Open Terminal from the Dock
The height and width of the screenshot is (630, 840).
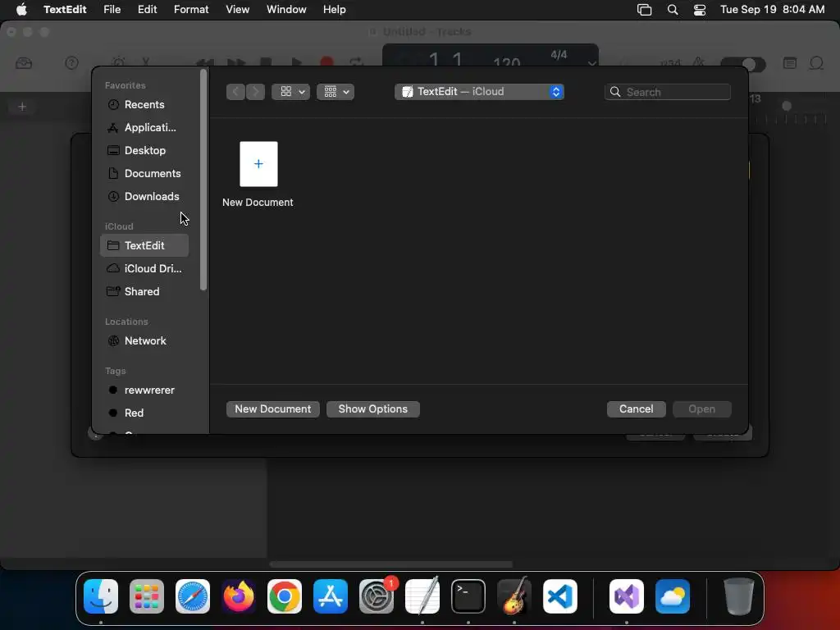[468, 596]
